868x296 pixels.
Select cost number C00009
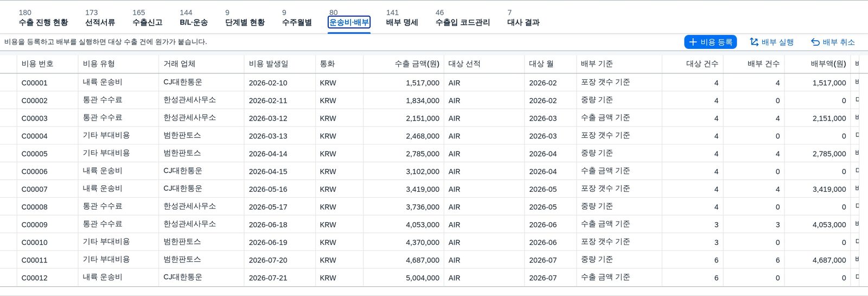click(34, 225)
